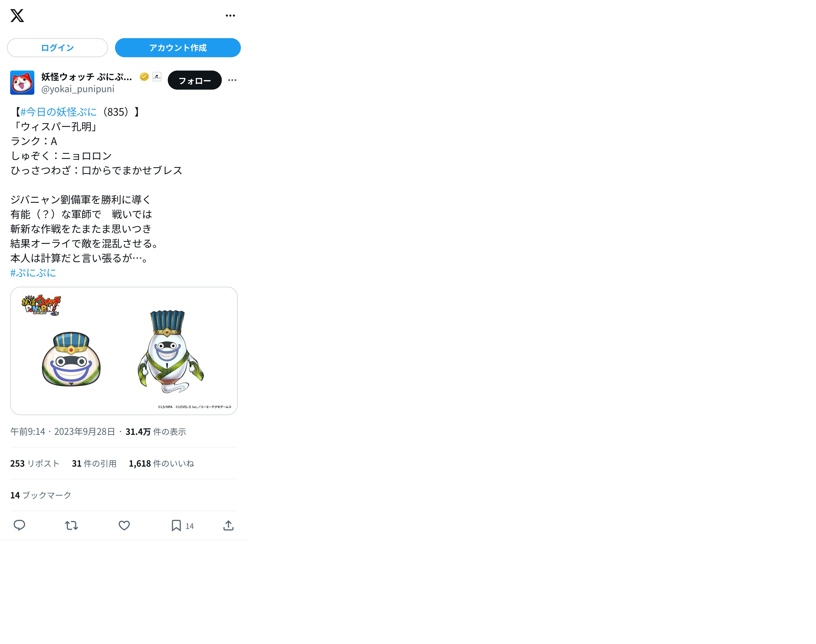Click the X logo icon
This screenshot has height=644, width=816.
tap(17, 15)
